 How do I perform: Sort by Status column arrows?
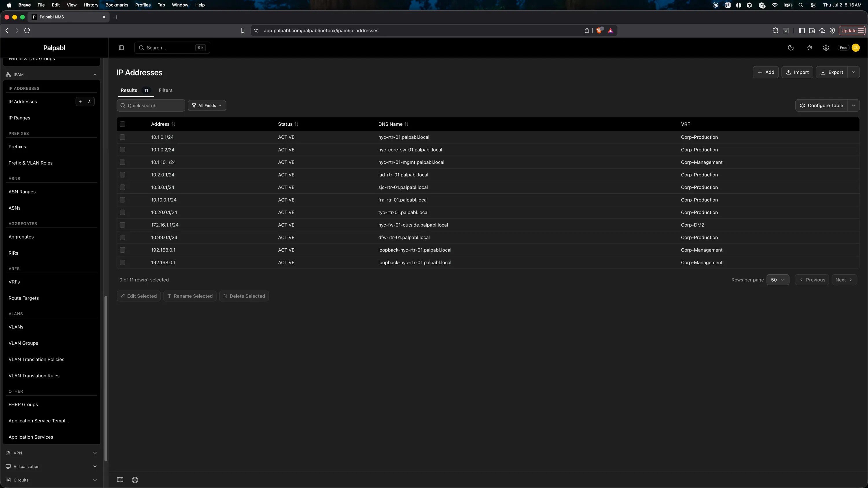(x=296, y=124)
